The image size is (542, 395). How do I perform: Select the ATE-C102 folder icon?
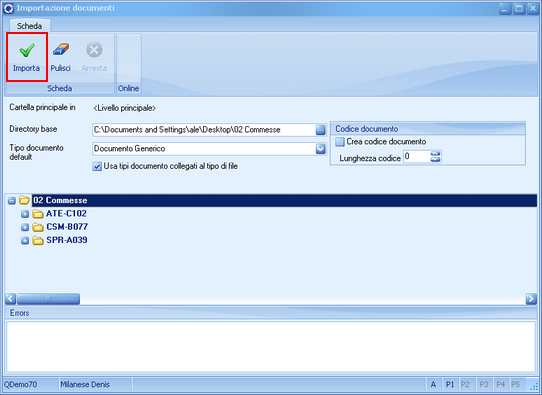pos(38,214)
